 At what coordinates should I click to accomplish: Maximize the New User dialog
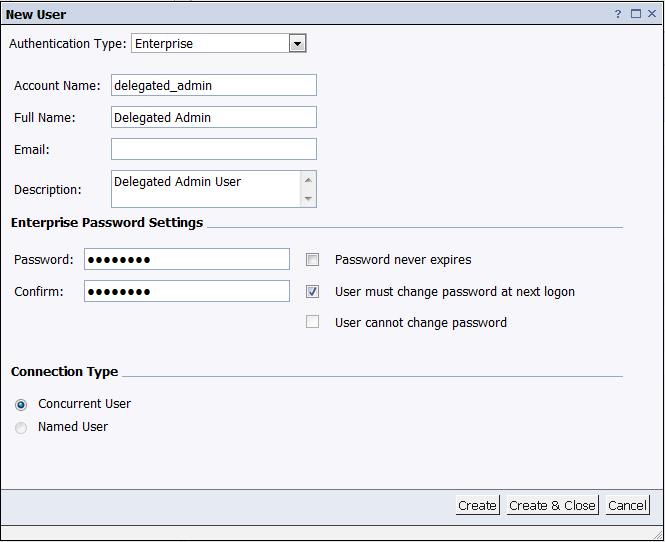pos(635,15)
